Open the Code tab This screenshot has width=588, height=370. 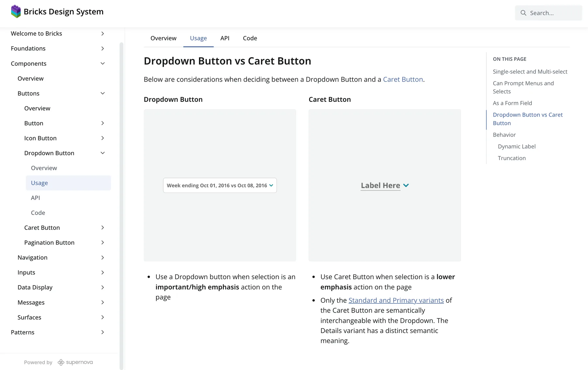[250, 38]
